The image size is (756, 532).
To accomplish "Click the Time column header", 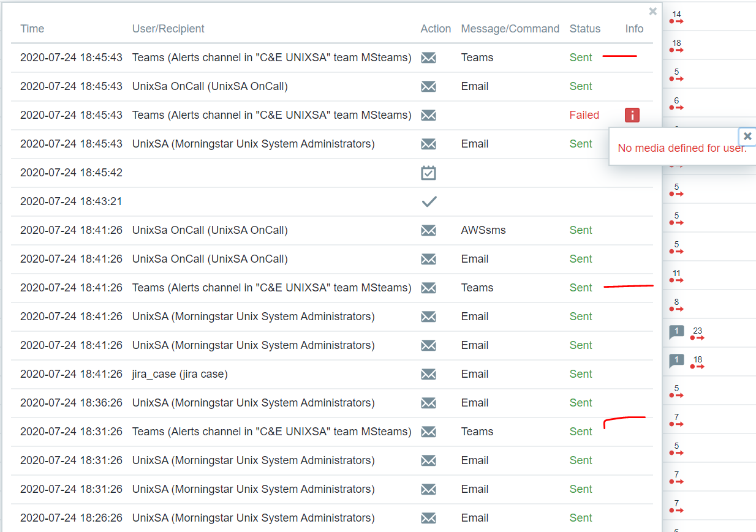I will click(32, 29).
